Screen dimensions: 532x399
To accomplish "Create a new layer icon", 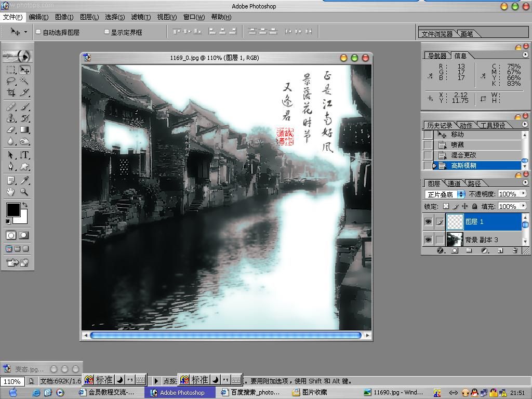I will [500, 251].
